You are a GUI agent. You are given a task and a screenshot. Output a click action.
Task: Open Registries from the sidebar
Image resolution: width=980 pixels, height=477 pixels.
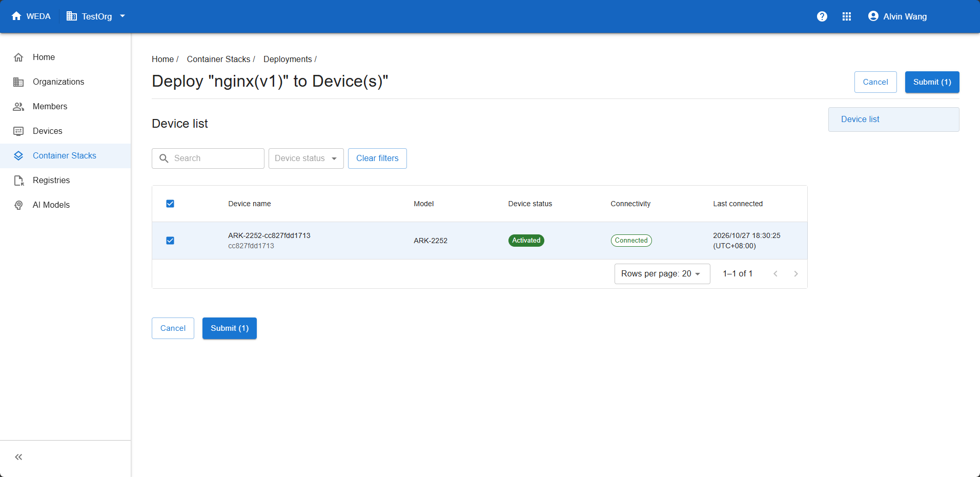click(x=66, y=181)
